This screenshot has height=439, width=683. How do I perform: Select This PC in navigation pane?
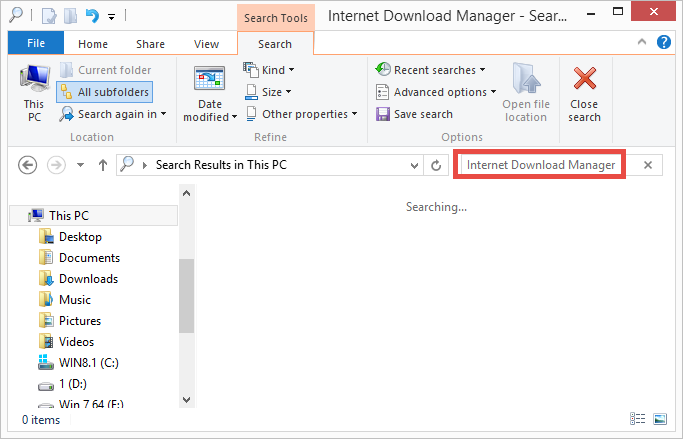coord(94,216)
